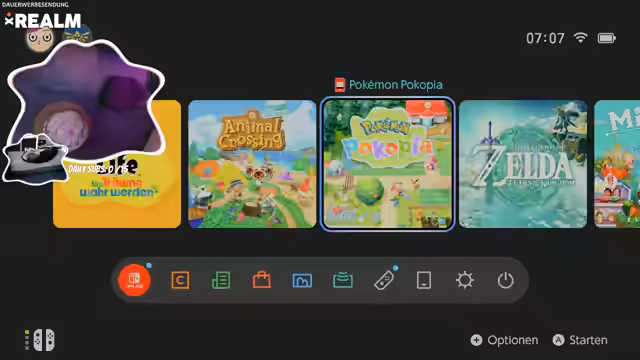Select the Animal Crossing game tile

coord(252,164)
